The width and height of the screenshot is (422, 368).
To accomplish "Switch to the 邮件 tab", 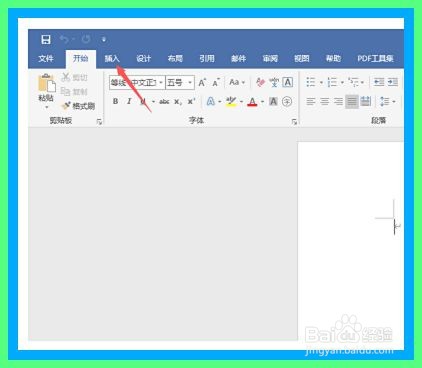I will click(x=238, y=59).
